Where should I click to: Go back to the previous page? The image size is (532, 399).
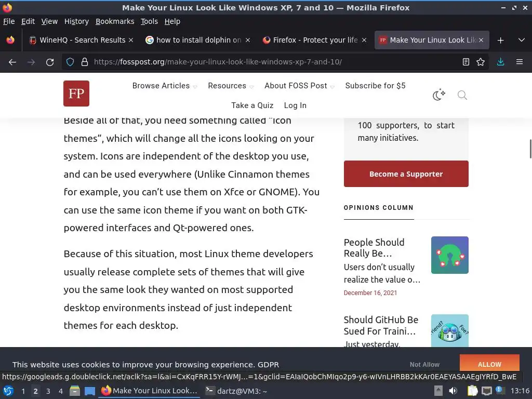12,62
